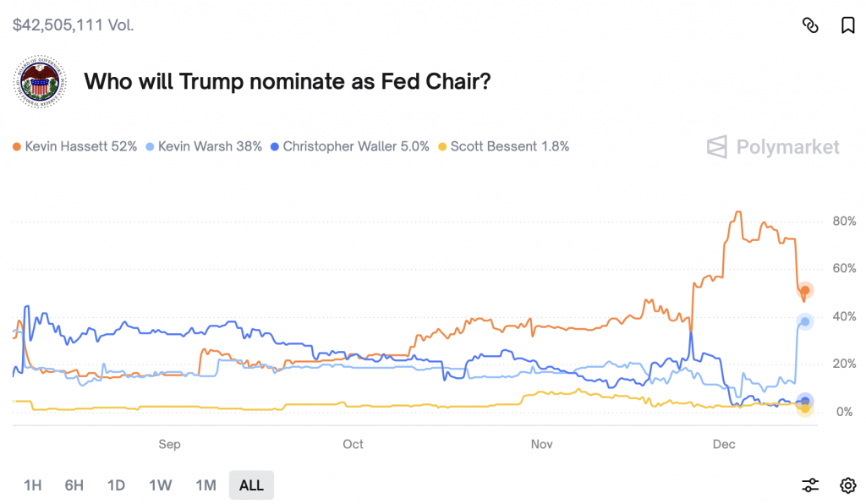The width and height of the screenshot is (866, 504).
Task: Click the Federal Reserve seal thumbnail
Action: click(x=40, y=83)
